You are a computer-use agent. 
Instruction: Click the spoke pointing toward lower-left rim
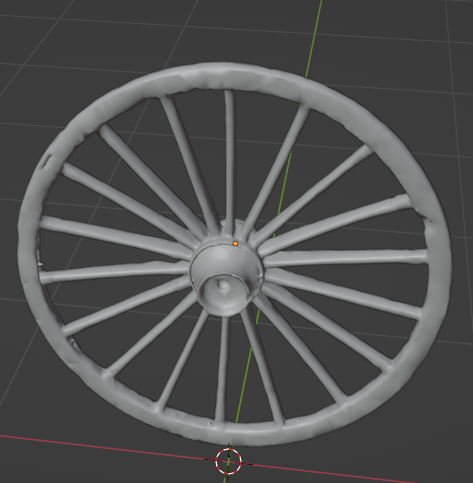(152, 337)
